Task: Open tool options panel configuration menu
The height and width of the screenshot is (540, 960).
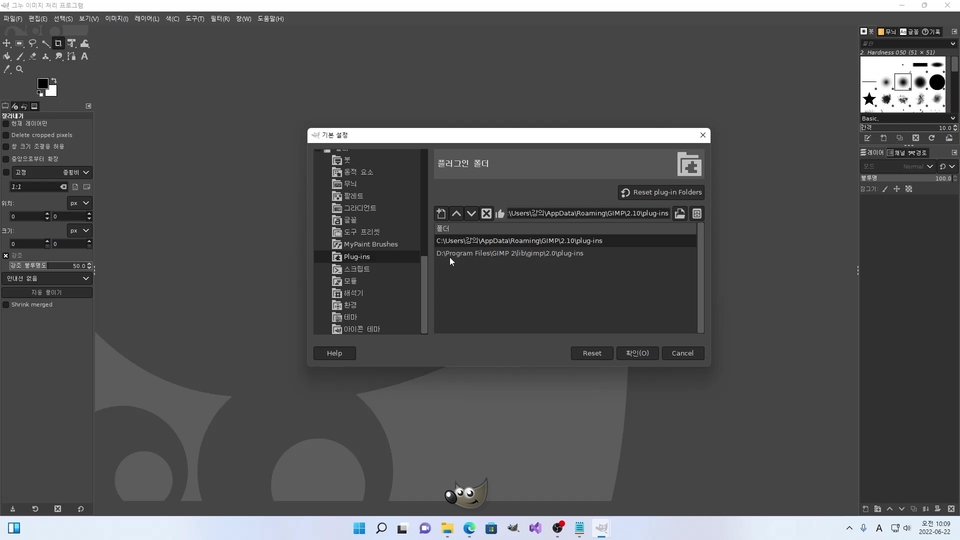Action: coord(88,106)
